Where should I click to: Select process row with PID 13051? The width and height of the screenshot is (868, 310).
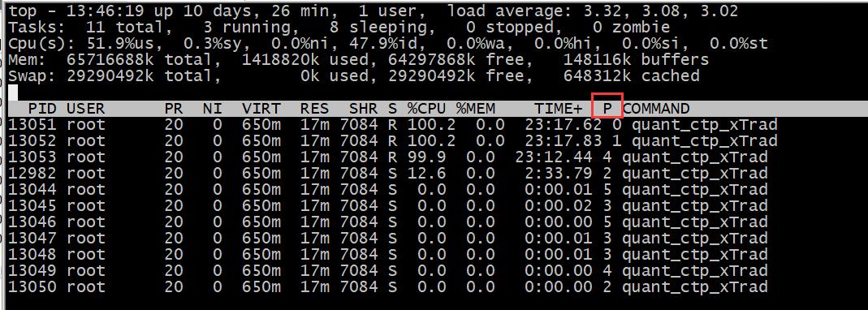pyautogui.click(x=392, y=125)
